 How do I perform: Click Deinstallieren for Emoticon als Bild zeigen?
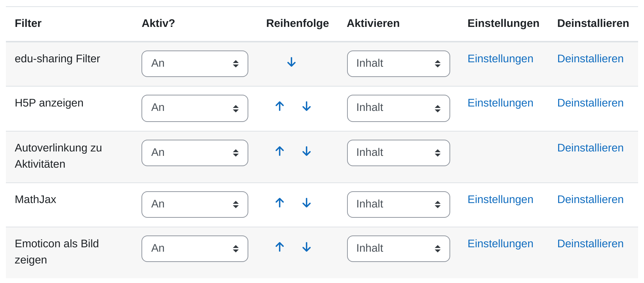pos(590,244)
